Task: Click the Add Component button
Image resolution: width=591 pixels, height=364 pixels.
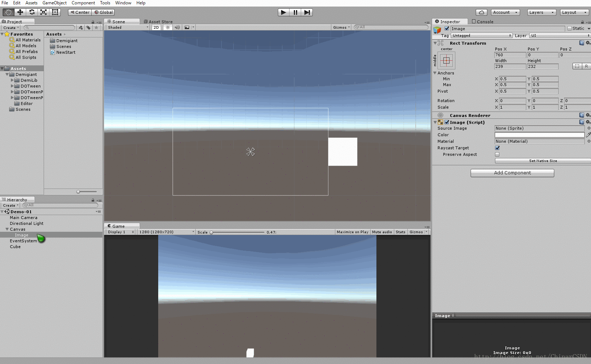Action: pos(512,173)
